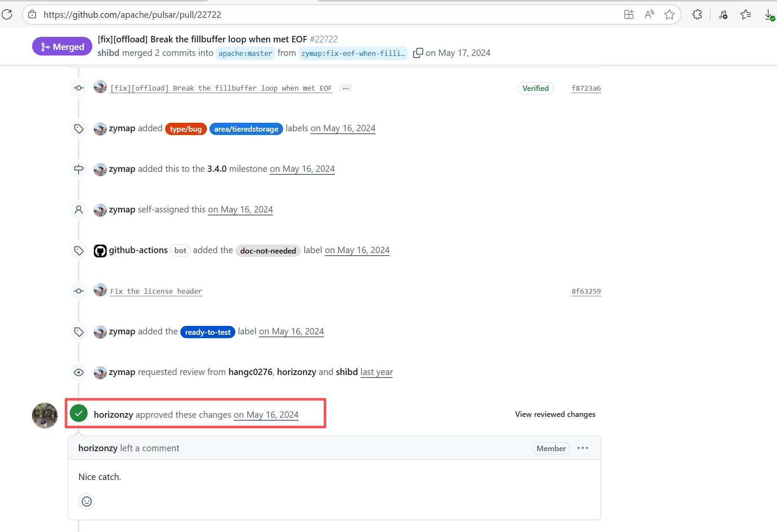Open the browser downloads icon
This screenshot has height=532, width=777.
769,15
